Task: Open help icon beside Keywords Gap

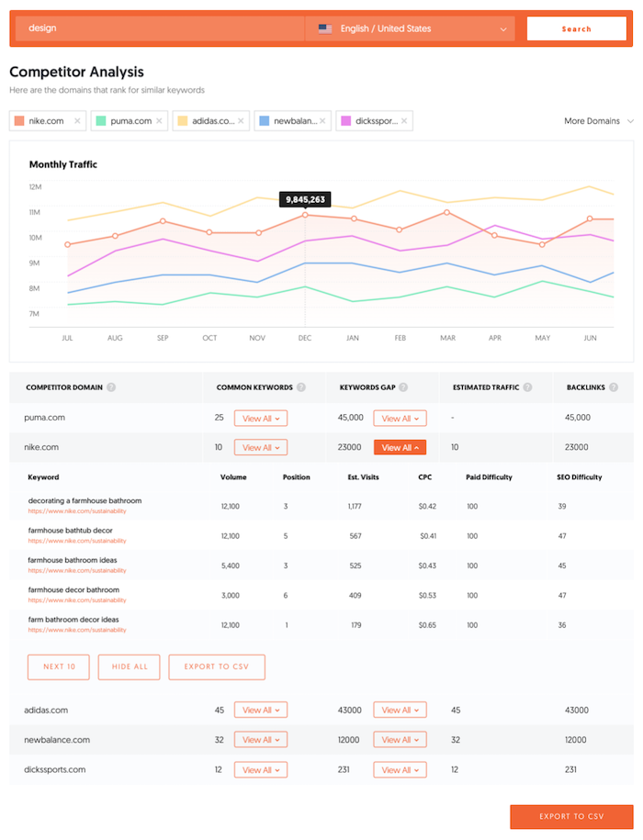Action: pyautogui.click(x=403, y=387)
